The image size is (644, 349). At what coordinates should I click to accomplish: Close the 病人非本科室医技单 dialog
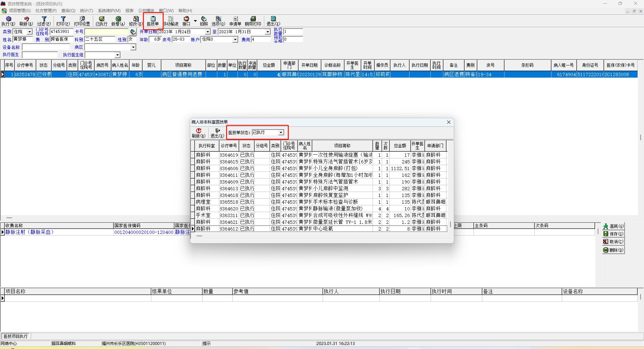449,122
